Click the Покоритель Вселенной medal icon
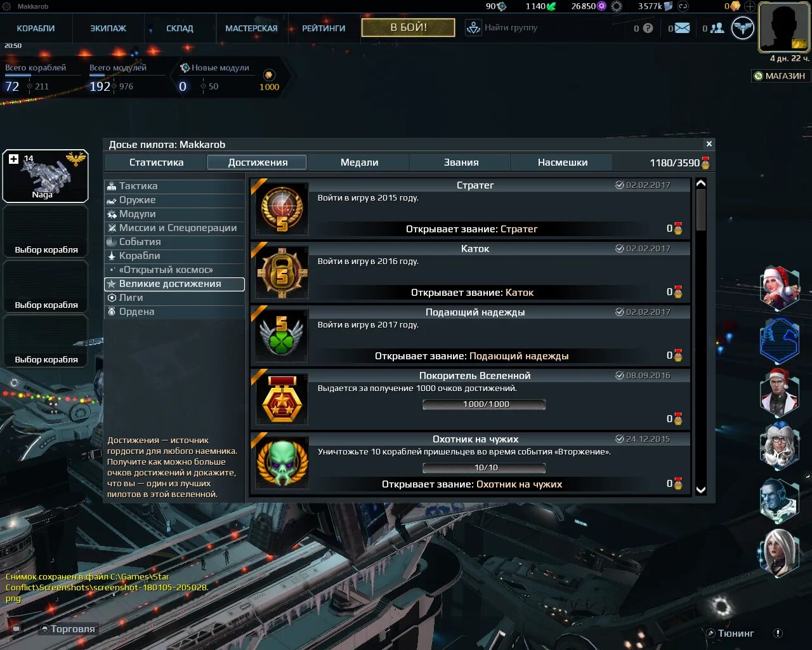The image size is (812, 650). 282,399
